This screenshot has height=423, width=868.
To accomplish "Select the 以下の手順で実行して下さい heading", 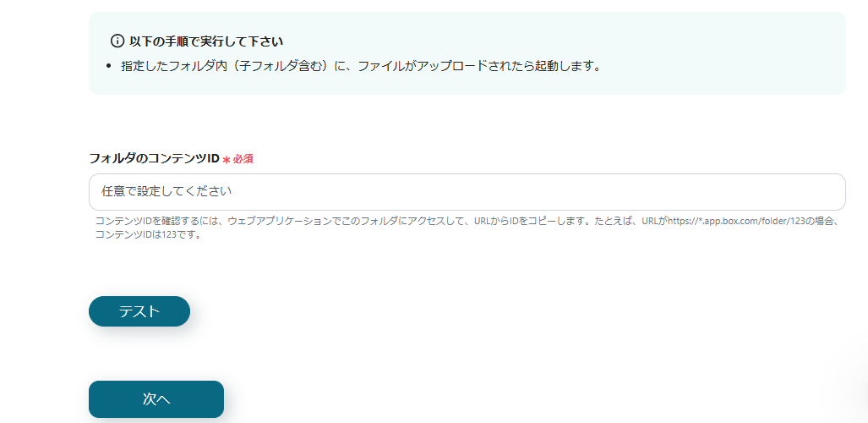I will coord(206,41).
